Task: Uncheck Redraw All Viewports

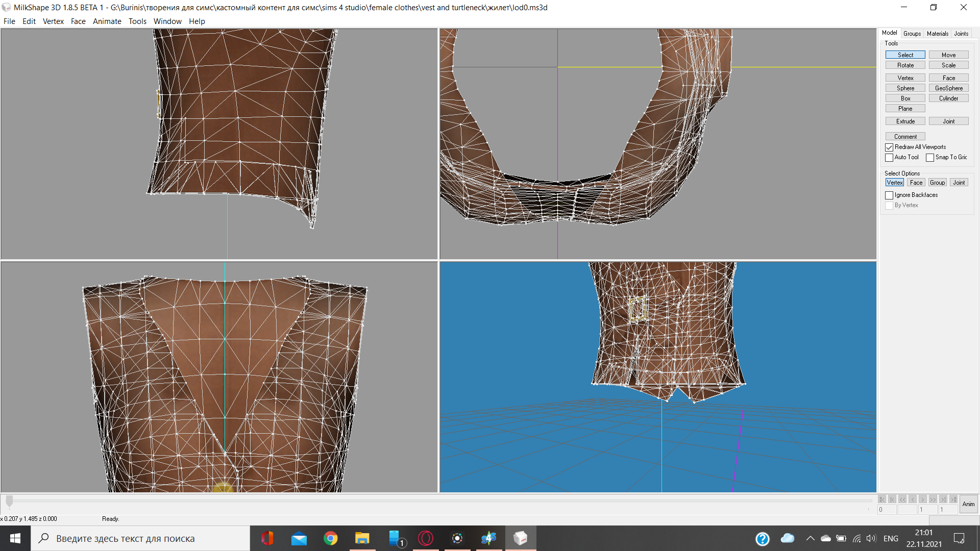Action: click(889, 147)
